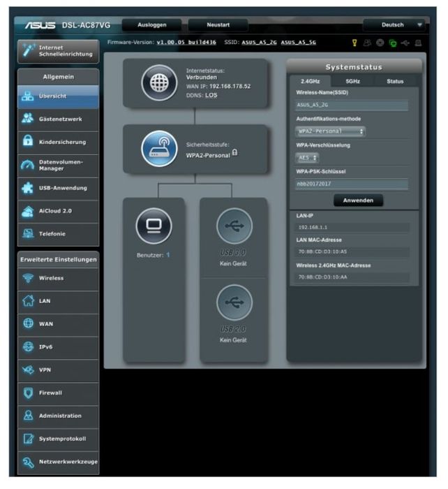Click the ASUS_A5_2G SSID link
The image size is (448, 489).
click(x=259, y=43)
